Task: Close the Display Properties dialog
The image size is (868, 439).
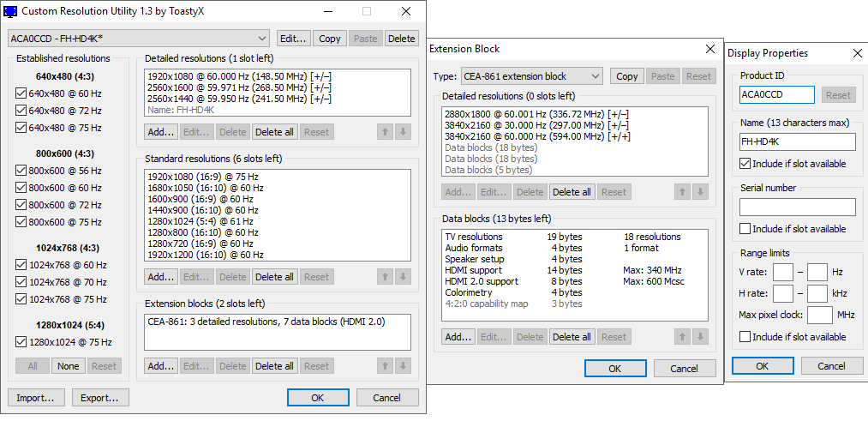Action: 858,53
